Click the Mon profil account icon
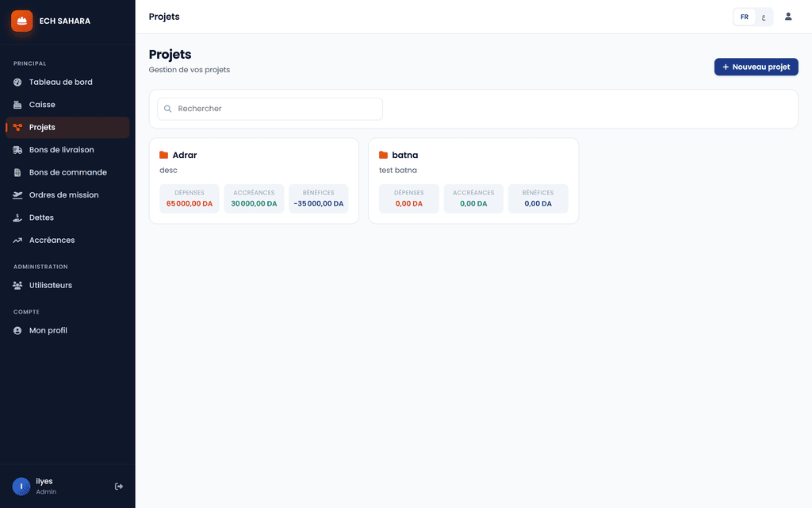This screenshot has height=508, width=812. [17, 330]
